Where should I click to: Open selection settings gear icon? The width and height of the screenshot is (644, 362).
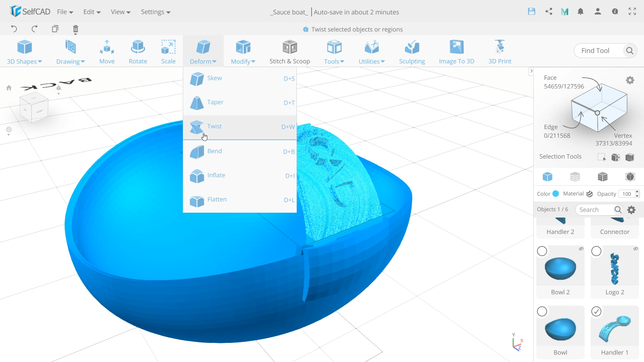click(630, 80)
